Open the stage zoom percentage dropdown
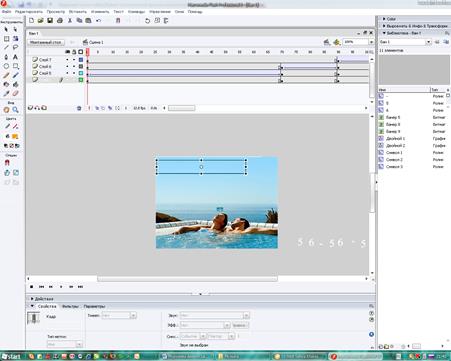The width and height of the screenshot is (451, 361). point(371,42)
